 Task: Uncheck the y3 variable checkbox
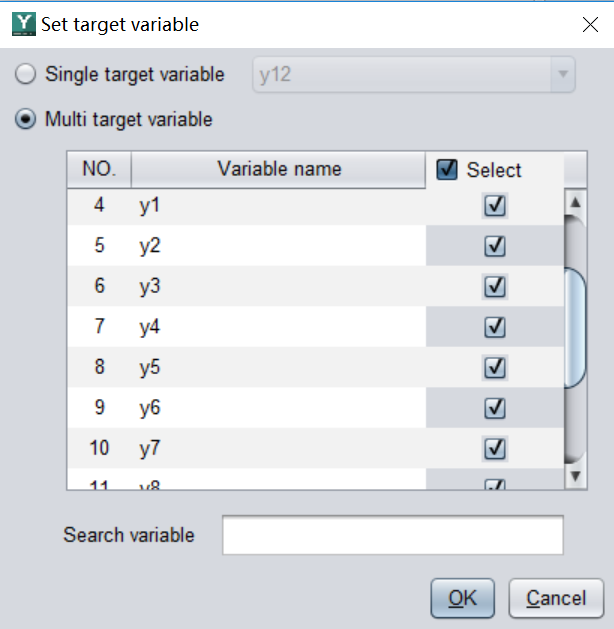coord(494,287)
